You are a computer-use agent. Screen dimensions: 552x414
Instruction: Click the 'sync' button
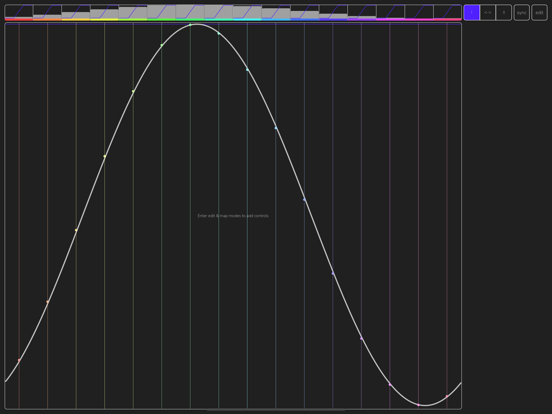click(x=521, y=13)
